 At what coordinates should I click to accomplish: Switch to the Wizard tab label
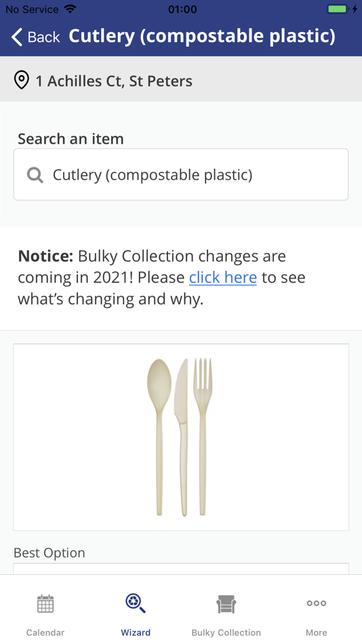(136, 632)
